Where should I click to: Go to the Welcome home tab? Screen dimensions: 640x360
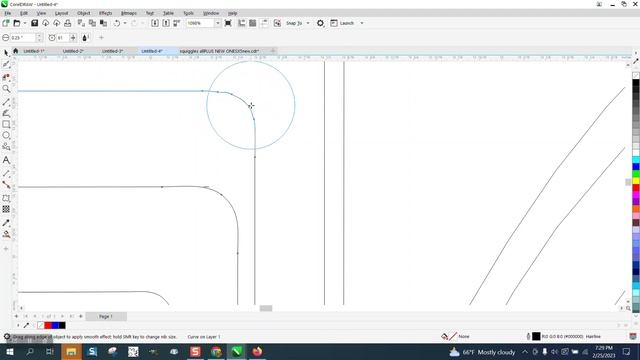[x=16, y=51]
